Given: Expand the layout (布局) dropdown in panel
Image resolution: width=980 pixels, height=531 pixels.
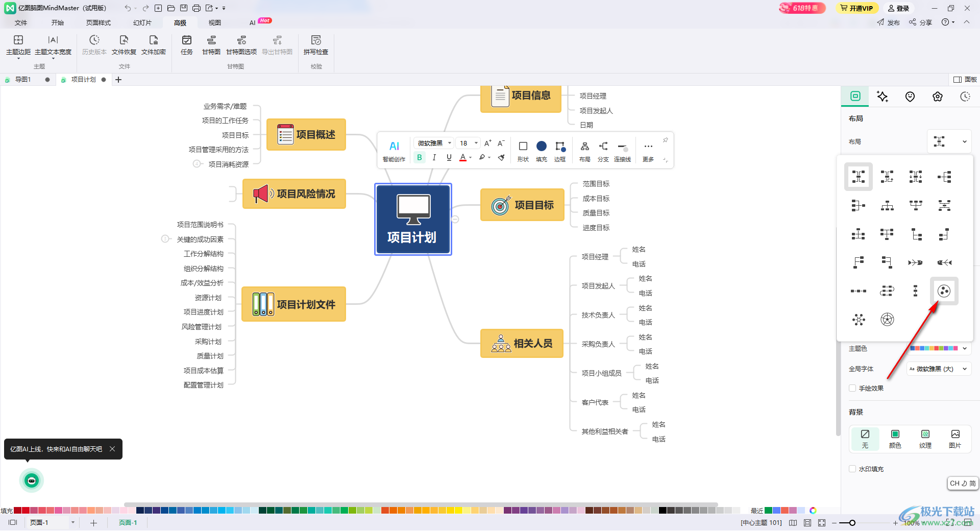Looking at the screenshot, I should (949, 141).
